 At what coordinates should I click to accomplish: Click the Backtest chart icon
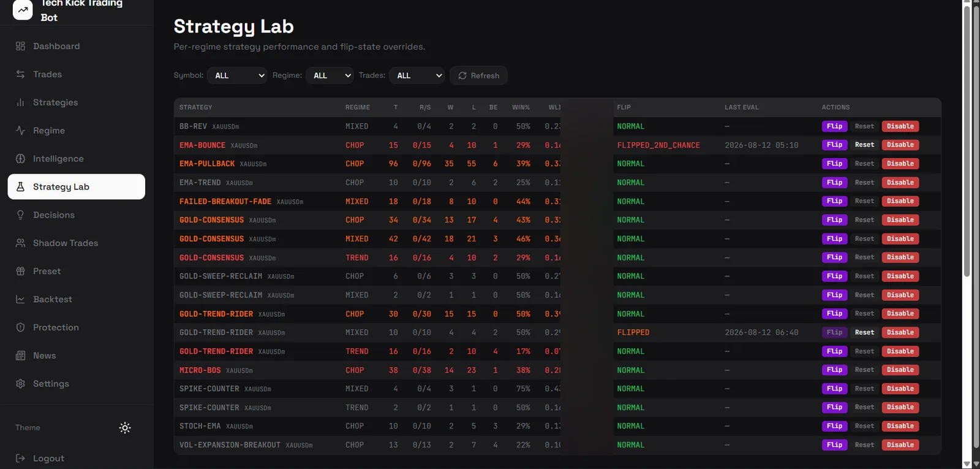click(x=20, y=299)
